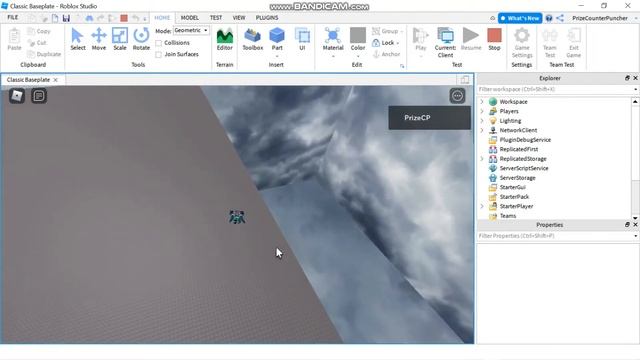Click the share icon near account name
The width and height of the screenshot is (640, 360).
(560, 18)
